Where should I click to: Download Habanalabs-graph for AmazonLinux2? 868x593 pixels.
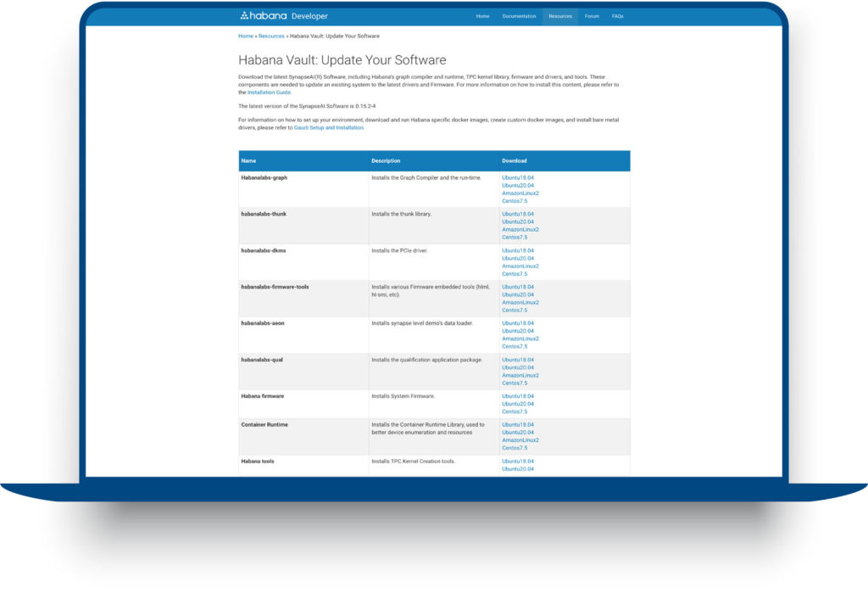pyautogui.click(x=520, y=193)
